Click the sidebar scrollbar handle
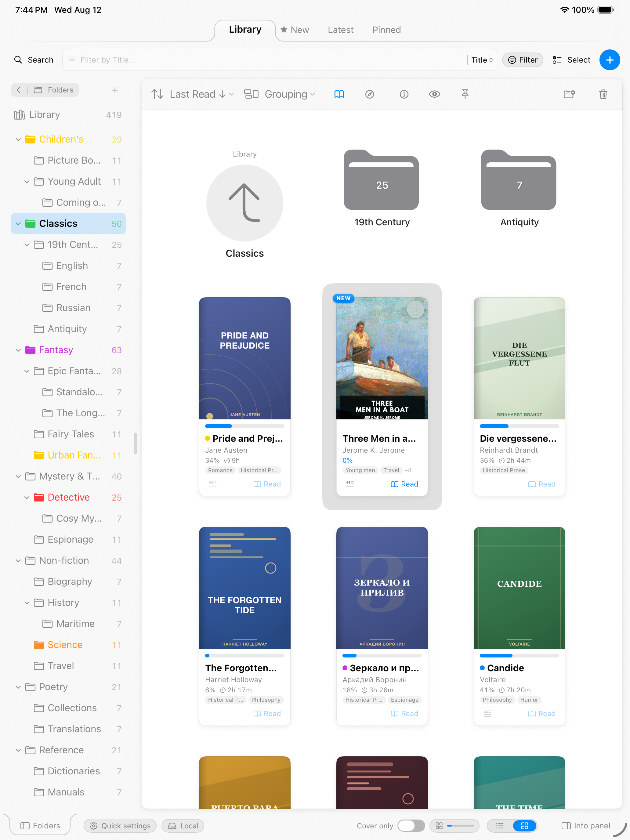This screenshot has width=630, height=840. 136,443
